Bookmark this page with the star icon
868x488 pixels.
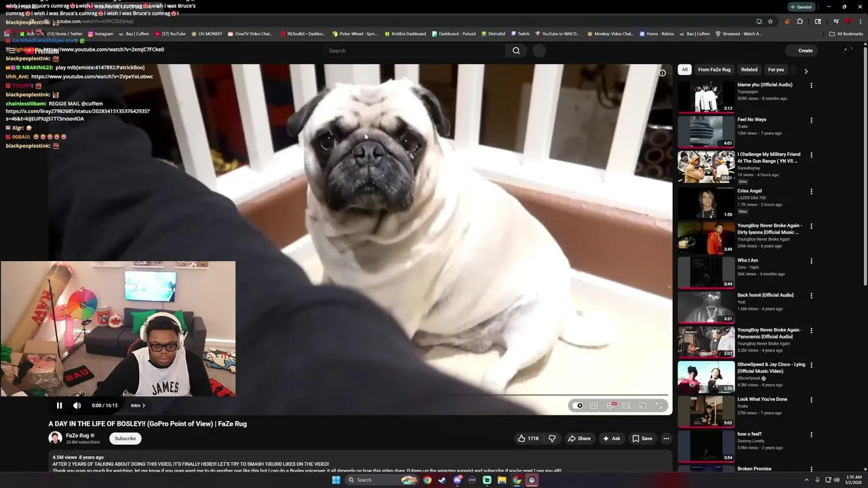pyautogui.click(x=770, y=22)
